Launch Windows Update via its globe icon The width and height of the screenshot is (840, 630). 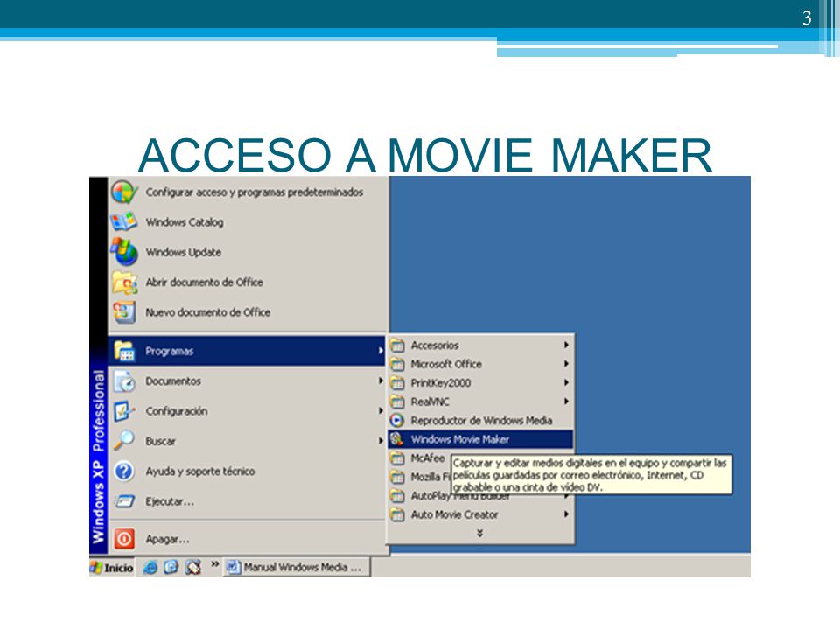(x=123, y=252)
